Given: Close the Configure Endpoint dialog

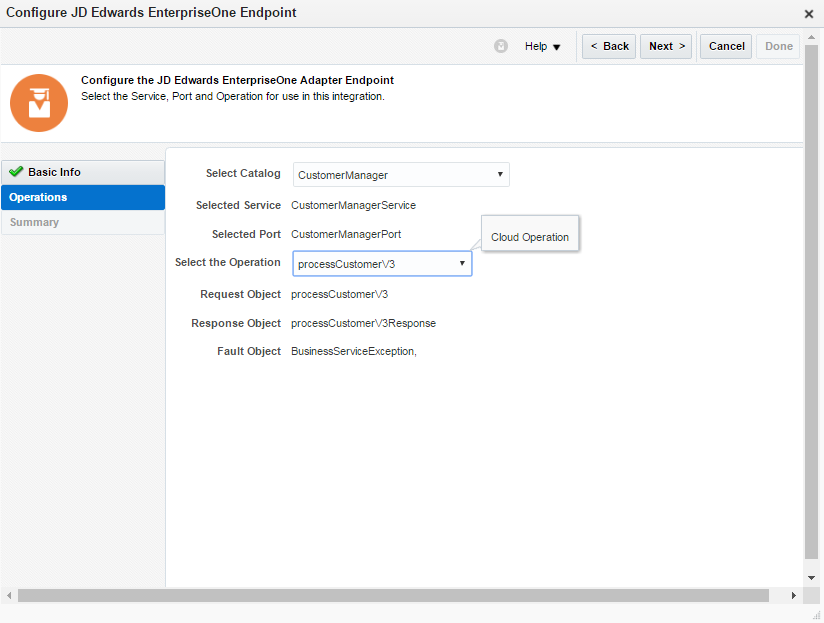Looking at the screenshot, I should [809, 14].
